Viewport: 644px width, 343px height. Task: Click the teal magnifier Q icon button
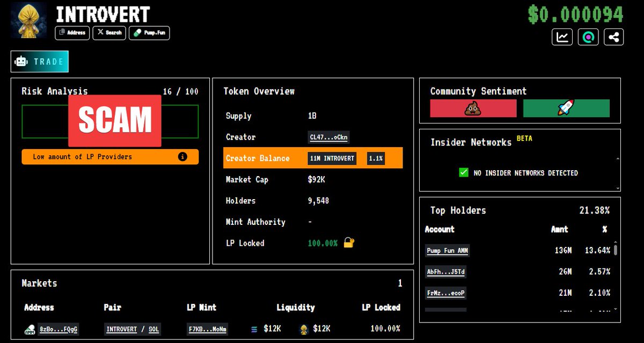588,37
